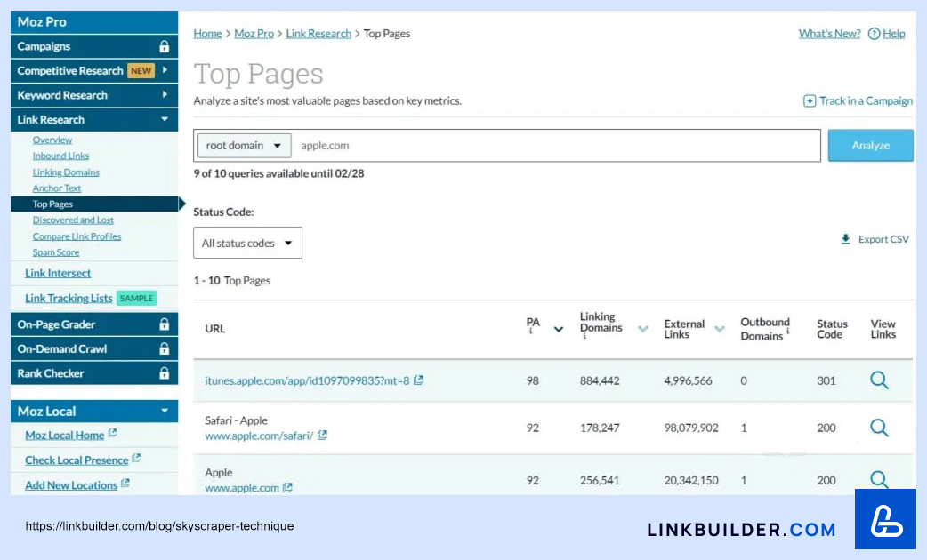927x560 pixels.
Task: Open Campaigns in the sidebar
Action: pos(94,46)
